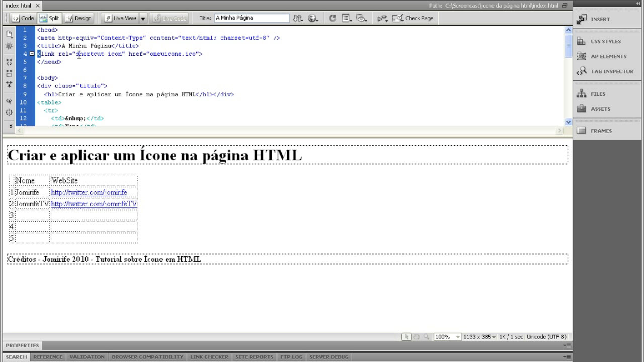Screen dimensions: 644x362
Task: Click code pane scrollbar up arrow
Action: (568, 30)
